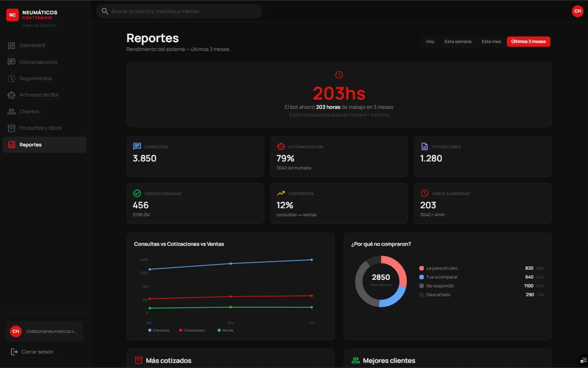
Task: Click the Jun point on Consultas line
Action: [x=312, y=260]
